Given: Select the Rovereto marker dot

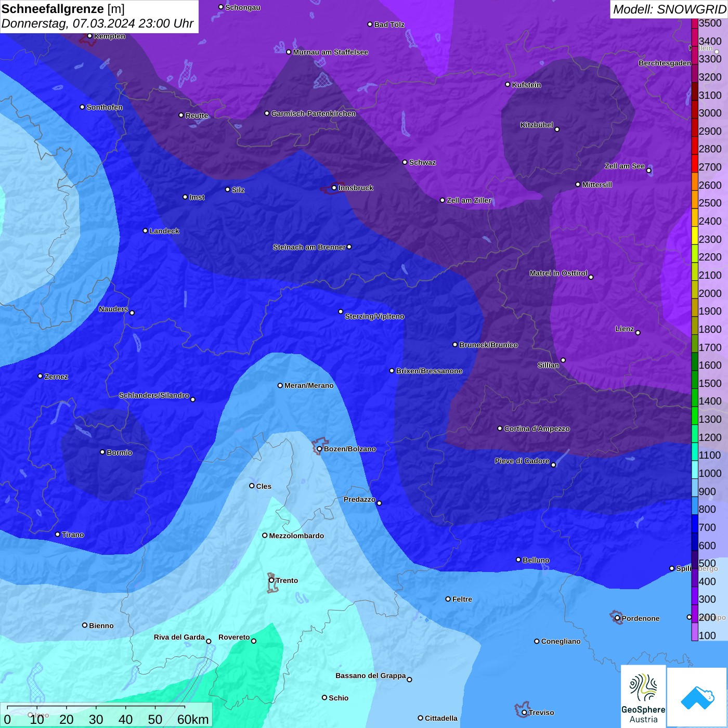Looking at the screenshot, I should point(254,641).
